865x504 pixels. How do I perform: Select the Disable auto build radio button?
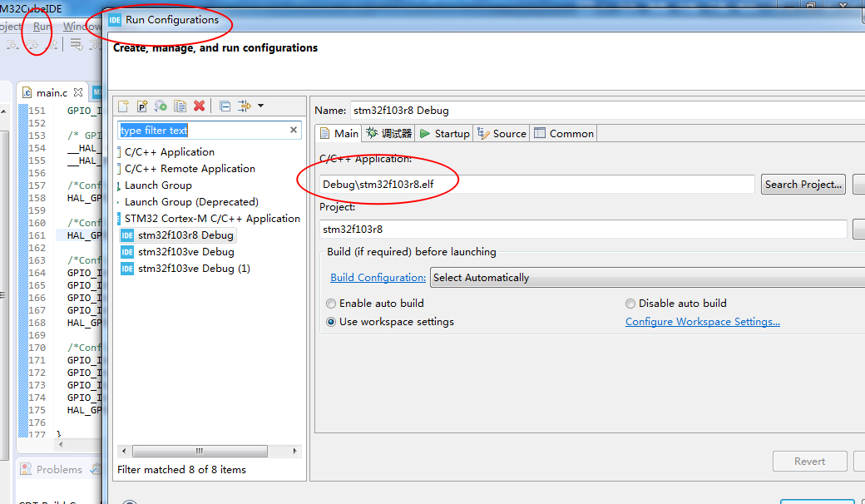pos(630,304)
